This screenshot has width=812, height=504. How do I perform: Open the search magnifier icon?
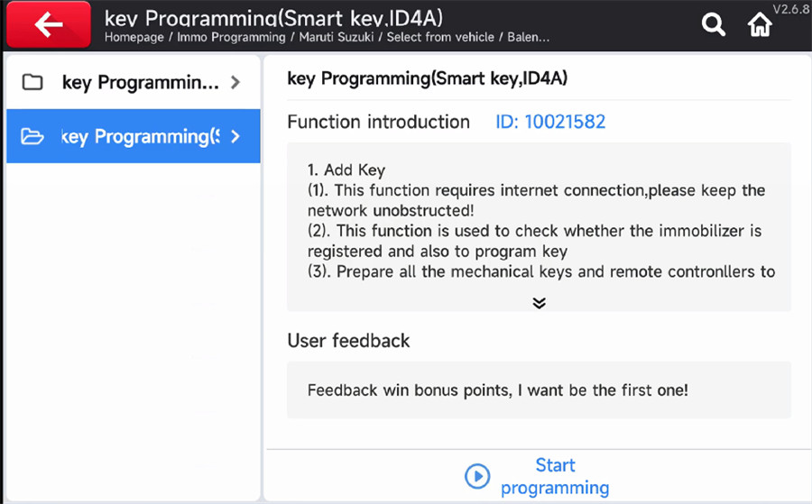click(713, 24)
